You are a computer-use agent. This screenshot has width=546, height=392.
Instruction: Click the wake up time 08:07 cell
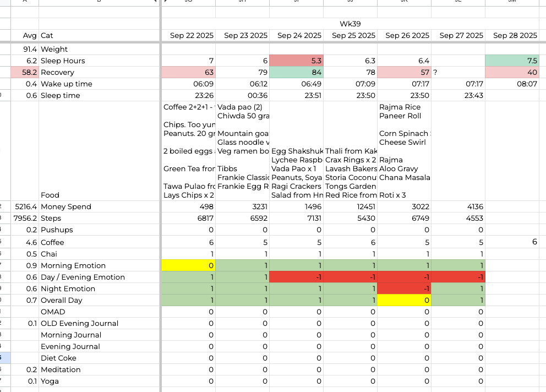click(512, 84)
